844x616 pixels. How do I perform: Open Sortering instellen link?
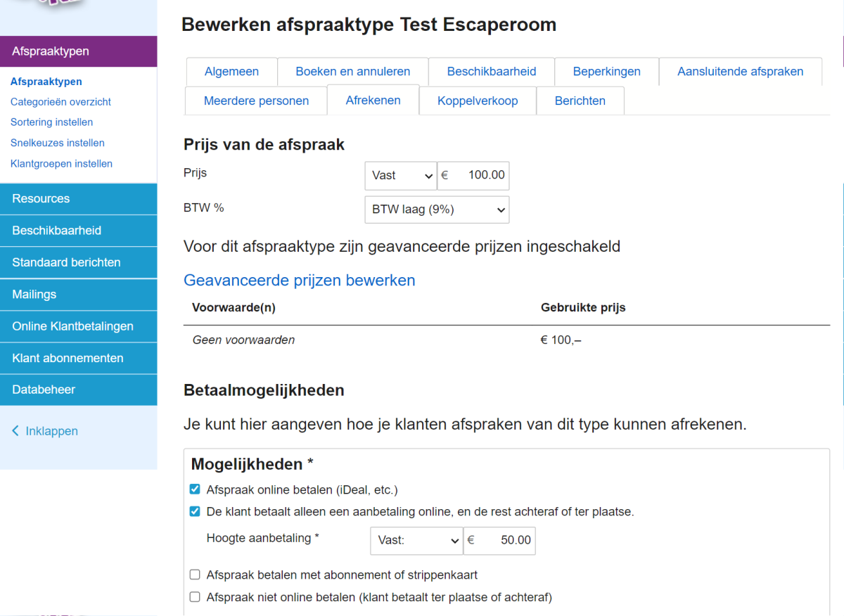(52, 122)
